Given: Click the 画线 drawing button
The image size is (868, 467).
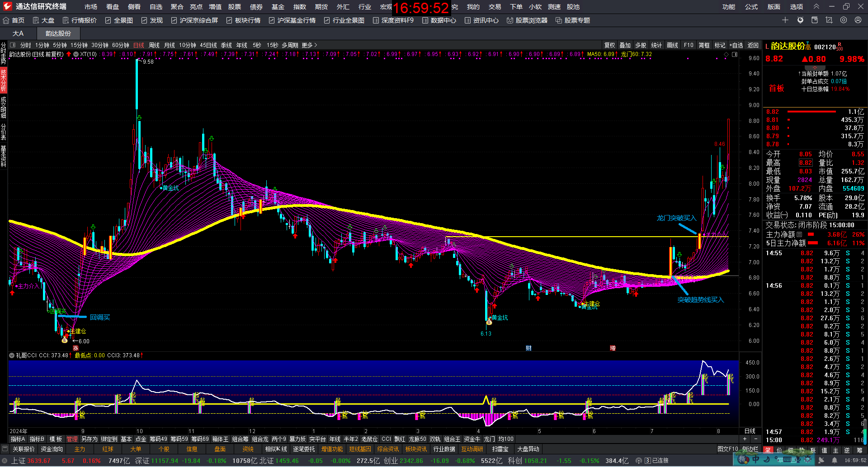Looking at the screenshot, I should [x=672, y=45].
